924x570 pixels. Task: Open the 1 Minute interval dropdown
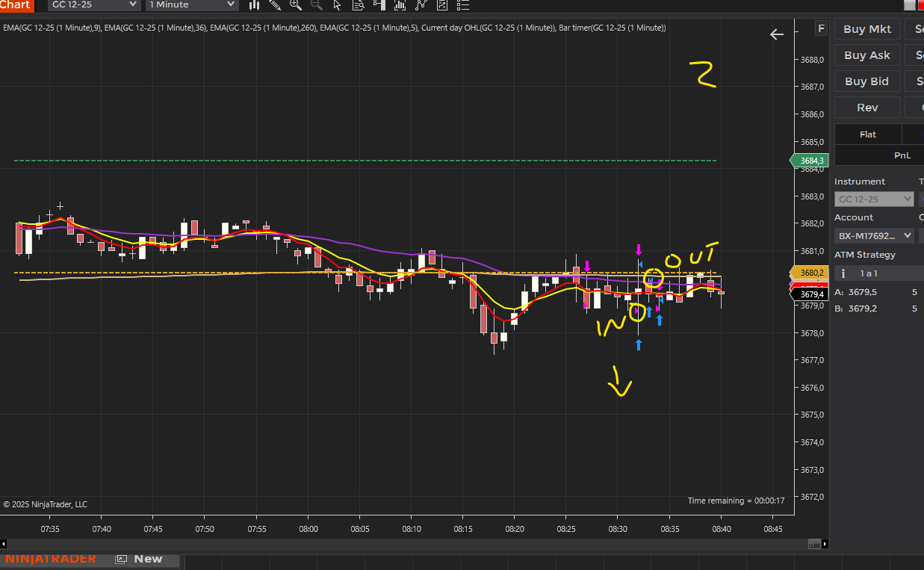pos(192,4)
